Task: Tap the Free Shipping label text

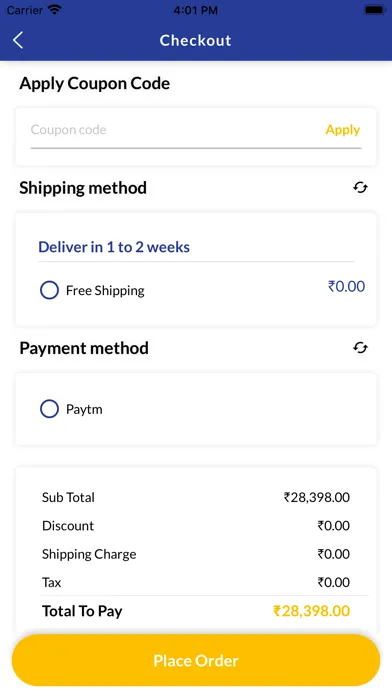Action: coord(105,290)
